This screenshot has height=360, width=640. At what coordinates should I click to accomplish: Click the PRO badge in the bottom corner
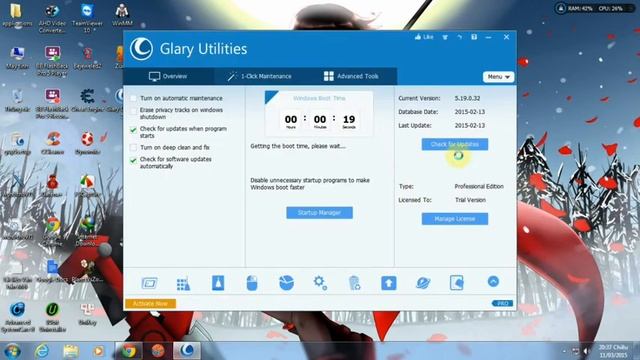(502, 303)
